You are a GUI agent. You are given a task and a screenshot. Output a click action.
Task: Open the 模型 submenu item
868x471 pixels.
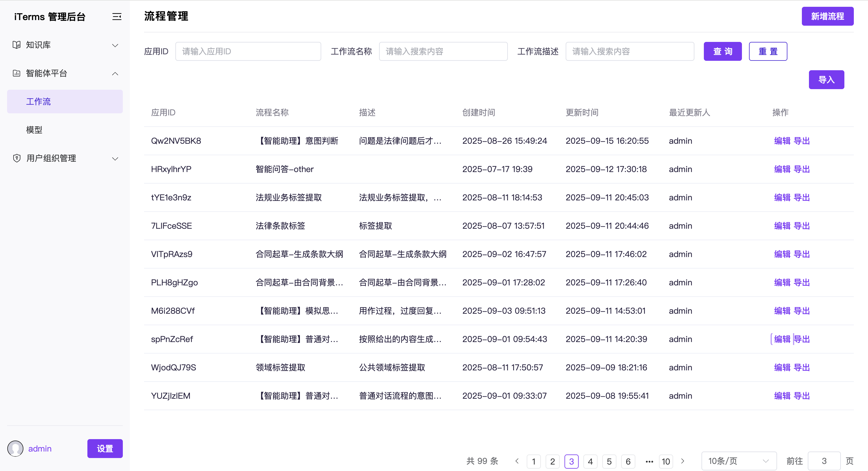(34, 130)
